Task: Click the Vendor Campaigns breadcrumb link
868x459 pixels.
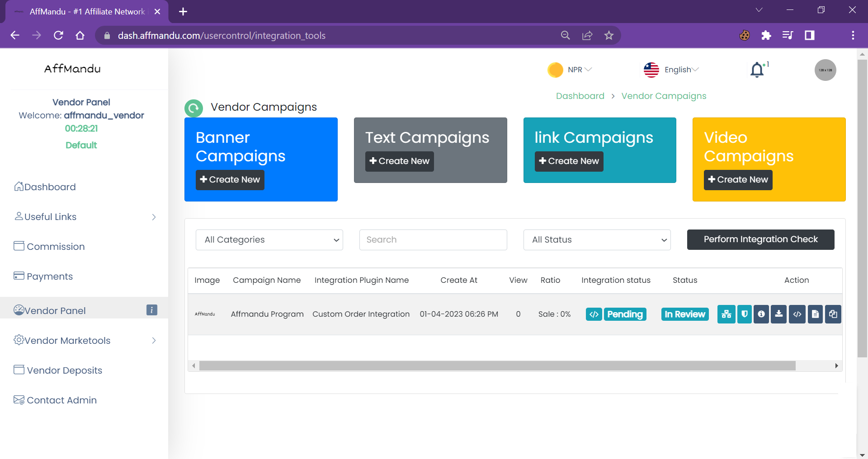Action: click(x=664, y=96)
